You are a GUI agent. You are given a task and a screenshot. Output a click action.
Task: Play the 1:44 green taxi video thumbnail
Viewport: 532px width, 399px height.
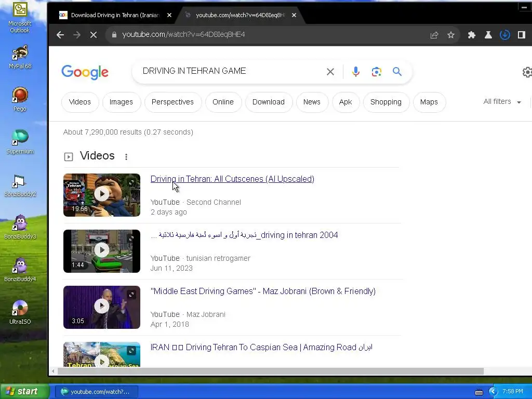102,251
